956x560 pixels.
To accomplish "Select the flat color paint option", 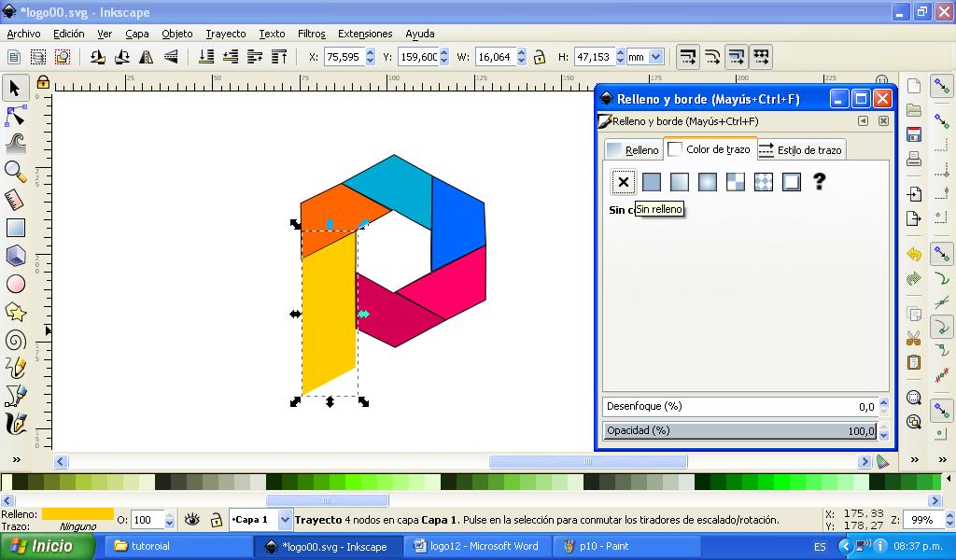I will pos(651,182).
